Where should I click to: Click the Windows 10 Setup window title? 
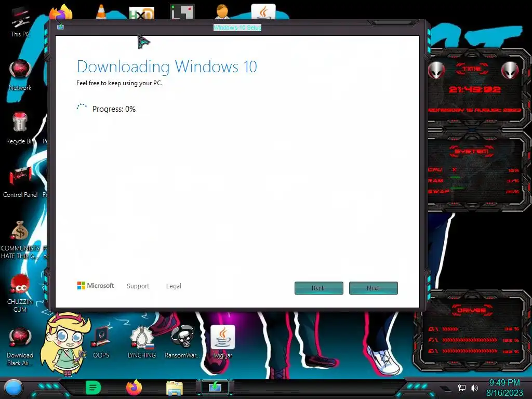(237, 28)
